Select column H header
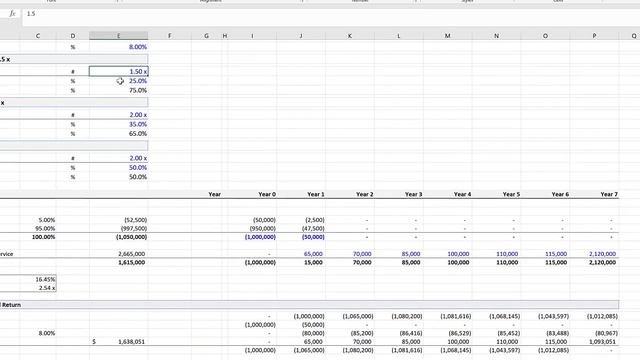Screen dimensions: 640x360 224,36
